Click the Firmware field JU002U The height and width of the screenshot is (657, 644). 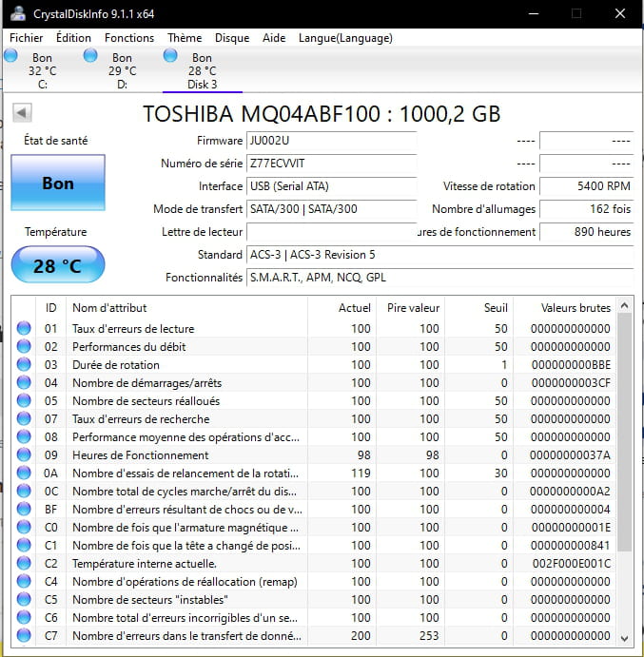(332, 141)
